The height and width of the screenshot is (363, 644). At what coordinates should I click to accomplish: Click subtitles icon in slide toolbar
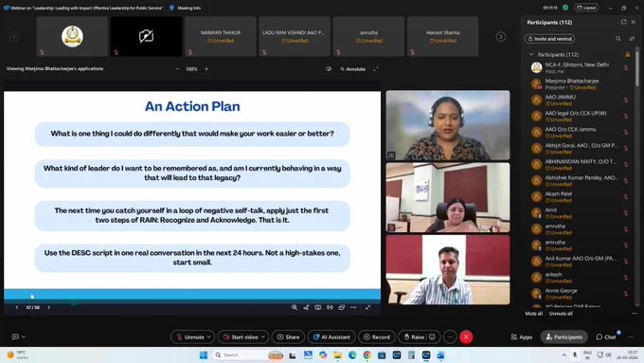pyautogui.click(x=318, y=307)
